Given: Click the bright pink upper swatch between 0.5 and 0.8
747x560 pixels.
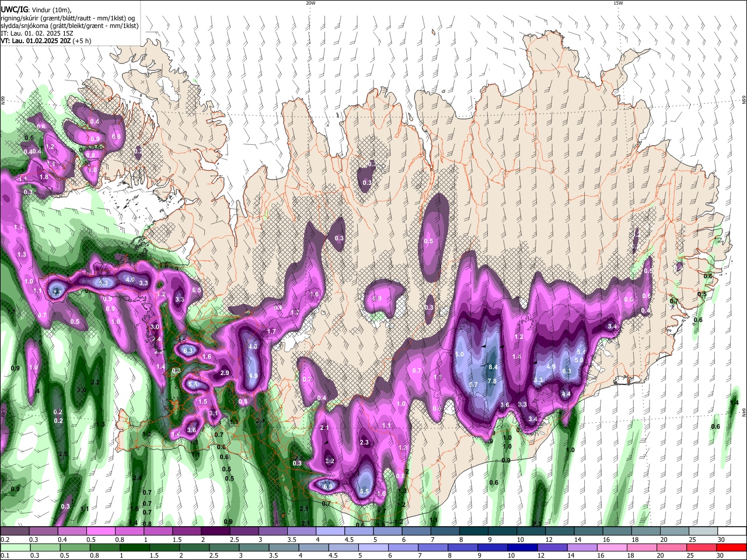Looking at the screenshot, I should (100, 531).
